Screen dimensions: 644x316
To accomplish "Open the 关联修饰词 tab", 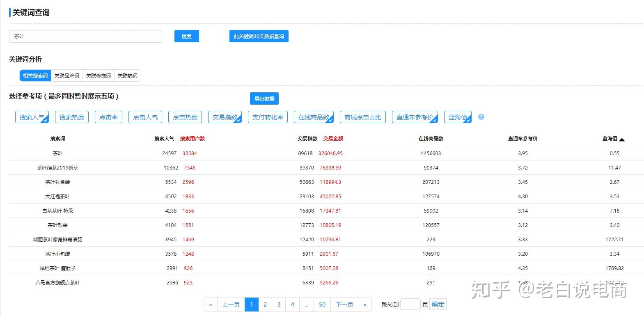I will coord(99,76).
